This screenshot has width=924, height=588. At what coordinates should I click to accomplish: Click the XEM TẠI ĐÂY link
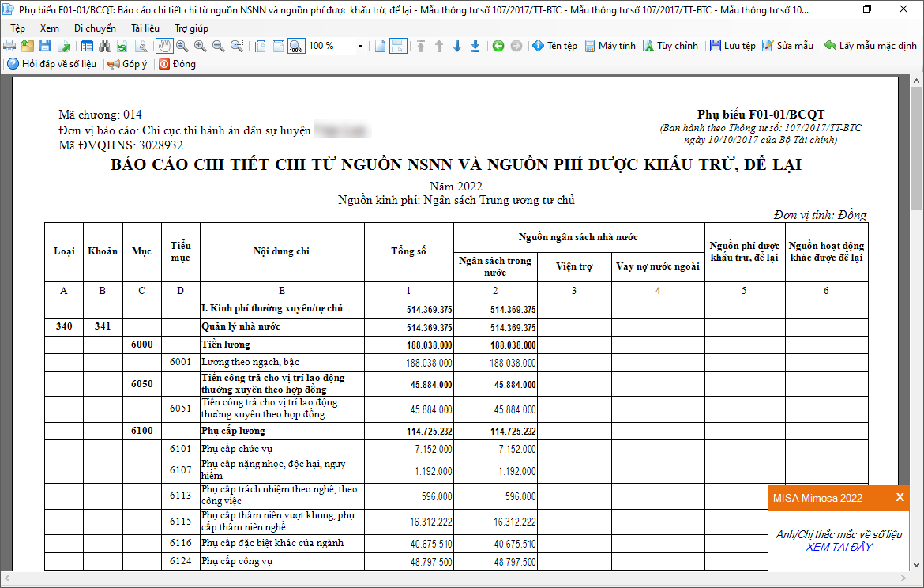(839, 547)
